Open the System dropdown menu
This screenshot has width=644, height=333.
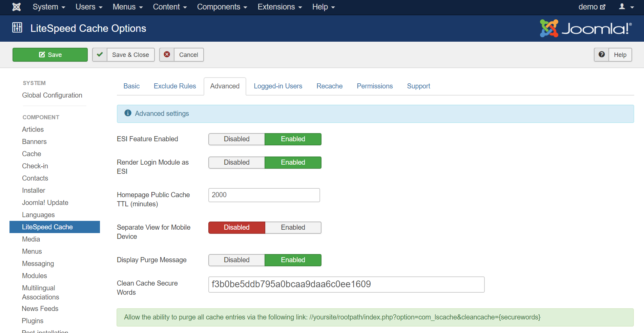(x=49, y=7)
